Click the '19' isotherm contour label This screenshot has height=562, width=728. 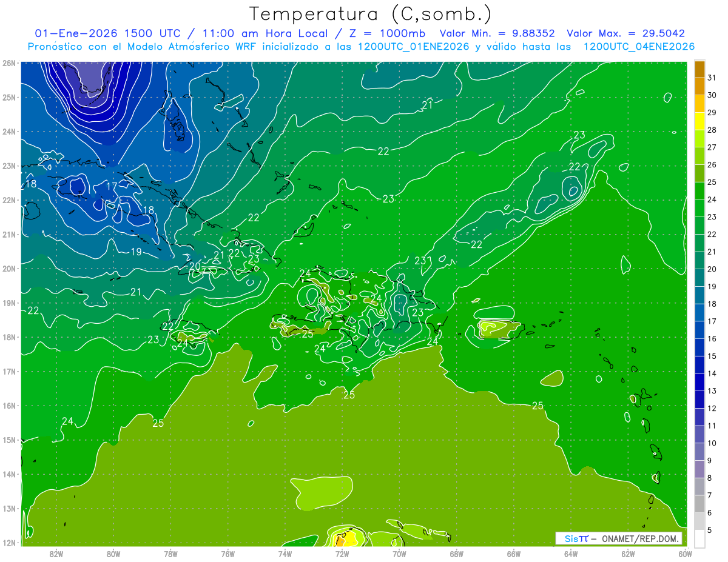pyautogui.click(x=136, y=252)
